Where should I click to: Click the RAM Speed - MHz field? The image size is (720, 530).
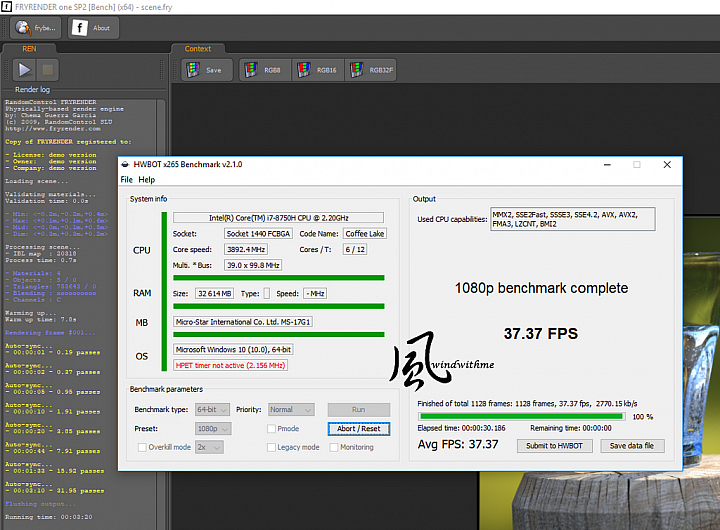click(315, 293)
